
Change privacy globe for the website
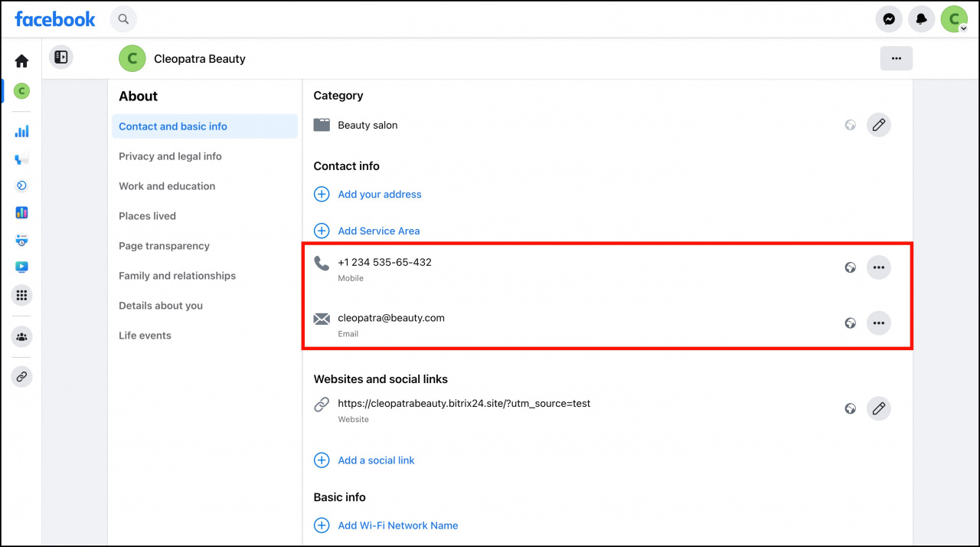[x=850, y=408]
